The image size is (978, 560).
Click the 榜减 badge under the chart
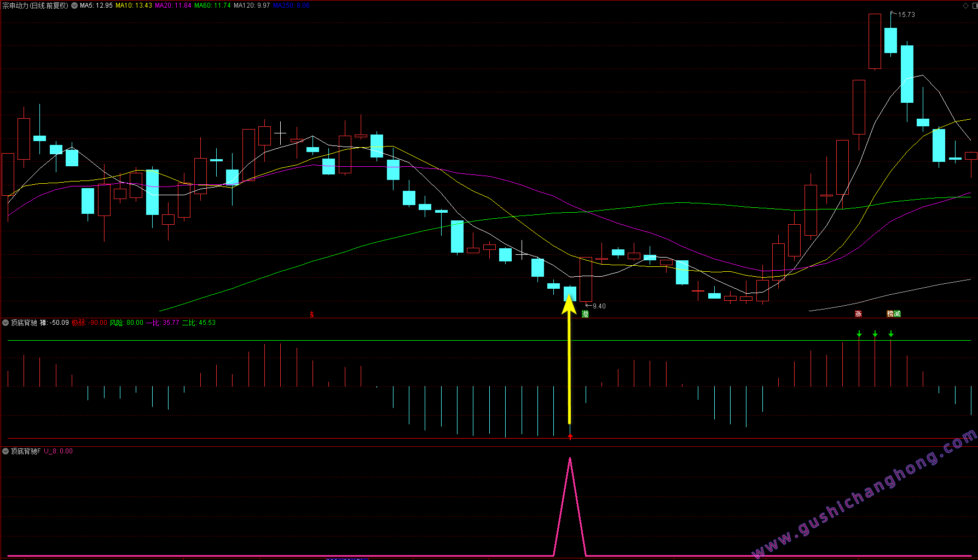(894, 314)
